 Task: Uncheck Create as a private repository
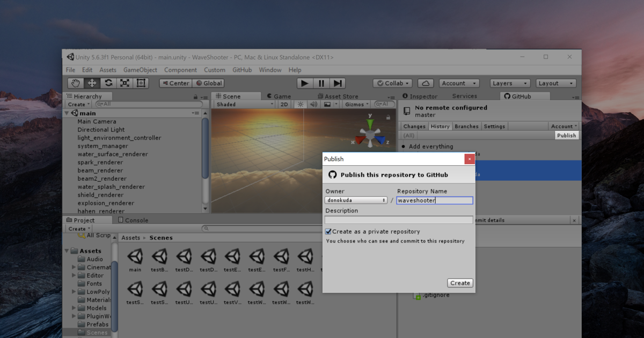tap(328, 232)
